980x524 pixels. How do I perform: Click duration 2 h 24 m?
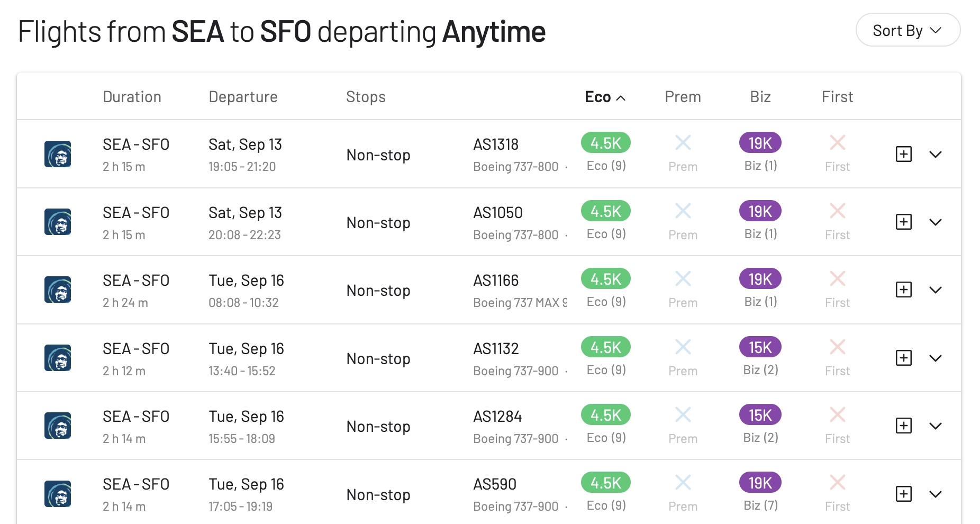click(125, 303)
